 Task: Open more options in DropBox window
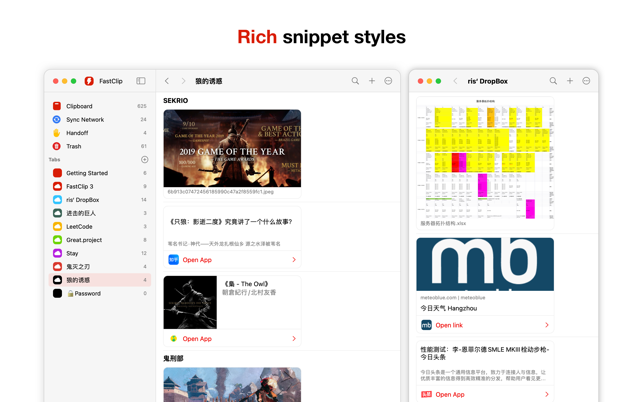[586, 81]
